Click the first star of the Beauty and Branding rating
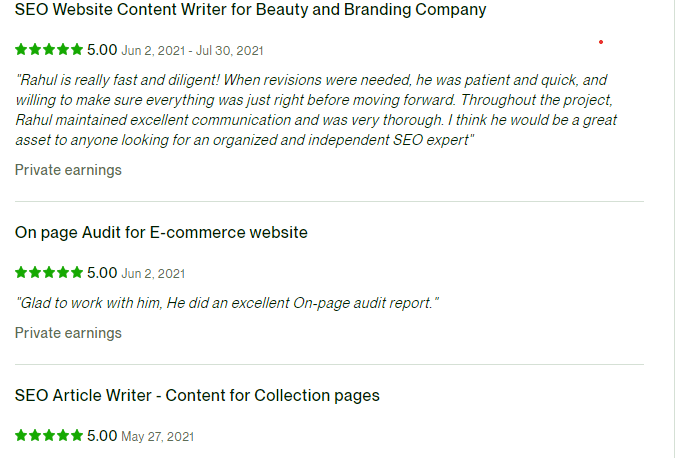 (21, 49)
